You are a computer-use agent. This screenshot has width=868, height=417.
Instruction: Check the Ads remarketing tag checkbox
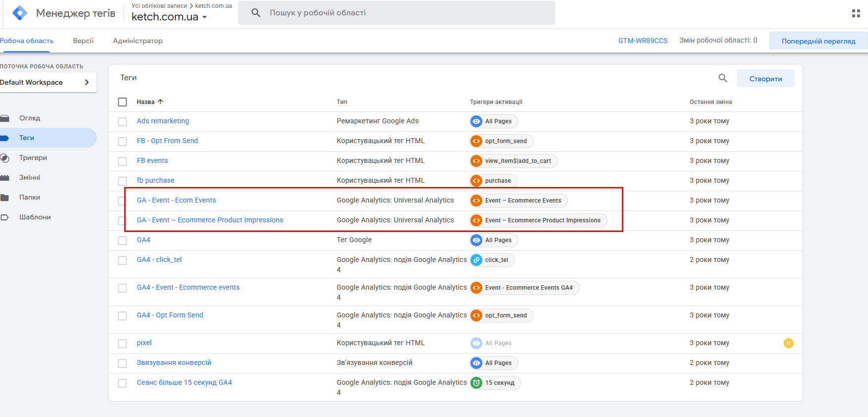pyautogui.click(x=122, y=122)
